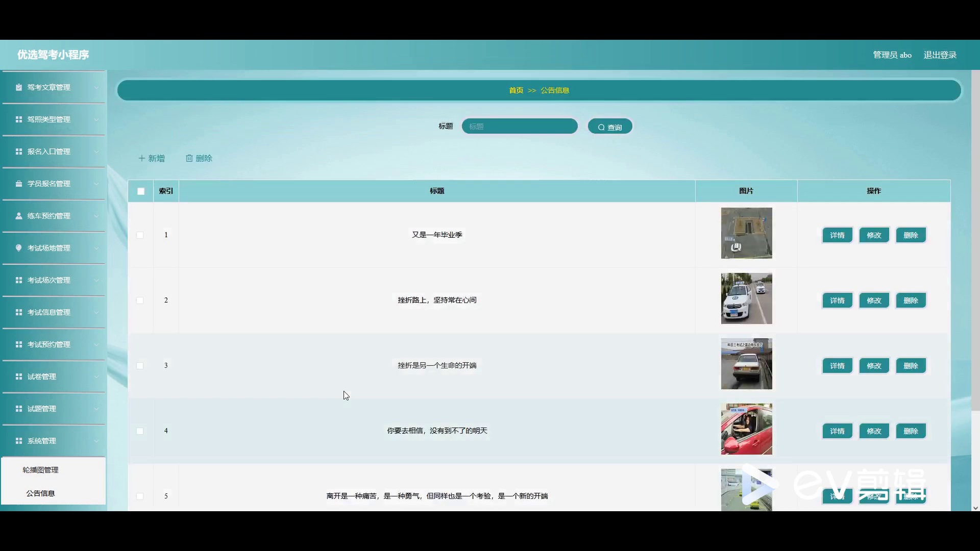Click the 考试场次管理 grid icon
The image size is (980, 551).
coord(19,280)
